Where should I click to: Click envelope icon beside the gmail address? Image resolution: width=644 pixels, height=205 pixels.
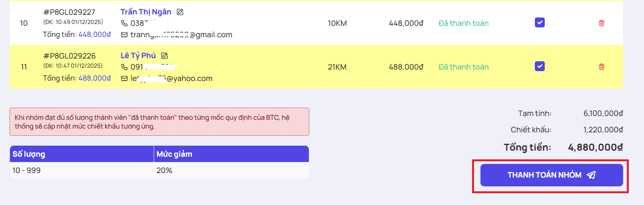[x=124, y=35]
